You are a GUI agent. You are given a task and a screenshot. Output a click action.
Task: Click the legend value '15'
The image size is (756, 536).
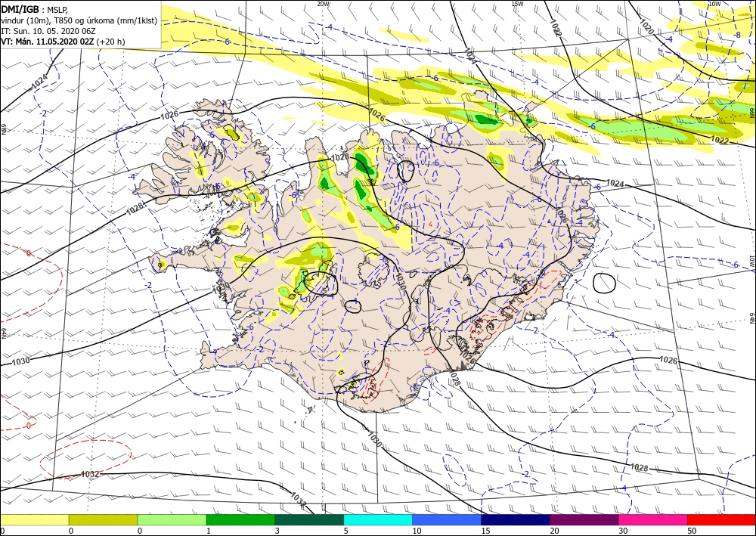click(485, 531)
